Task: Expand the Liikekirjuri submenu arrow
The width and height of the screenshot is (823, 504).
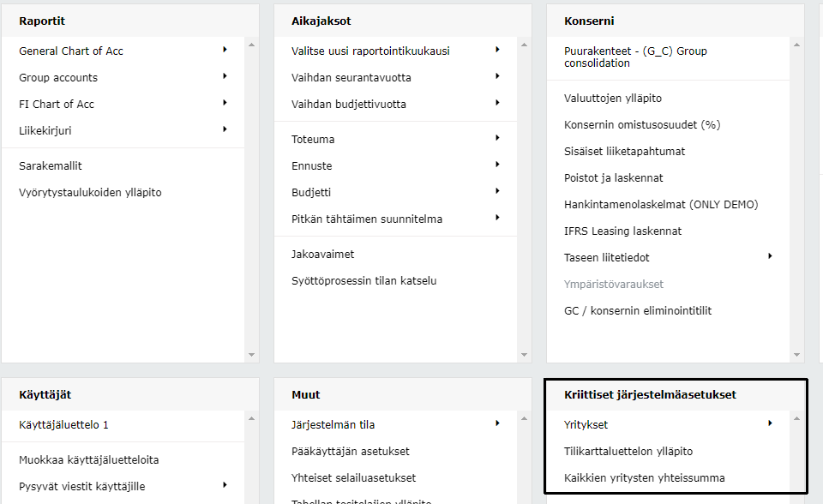Action: (x=225, y=129)
